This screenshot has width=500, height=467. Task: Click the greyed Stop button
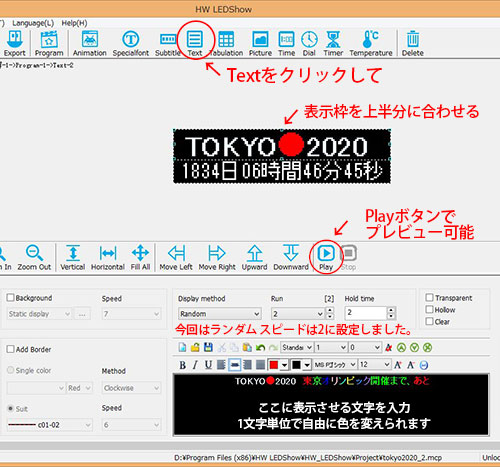tap(349, 258)
